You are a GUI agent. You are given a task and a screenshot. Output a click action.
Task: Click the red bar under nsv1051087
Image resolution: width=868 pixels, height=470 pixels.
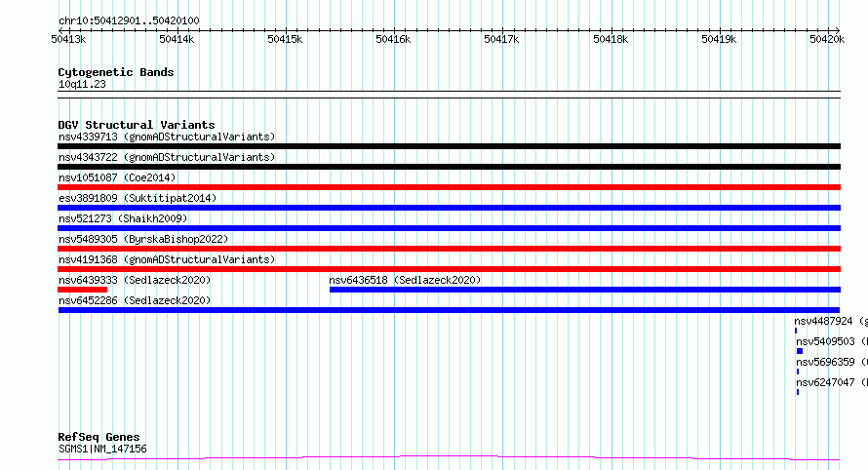click(x=449, y=187)
